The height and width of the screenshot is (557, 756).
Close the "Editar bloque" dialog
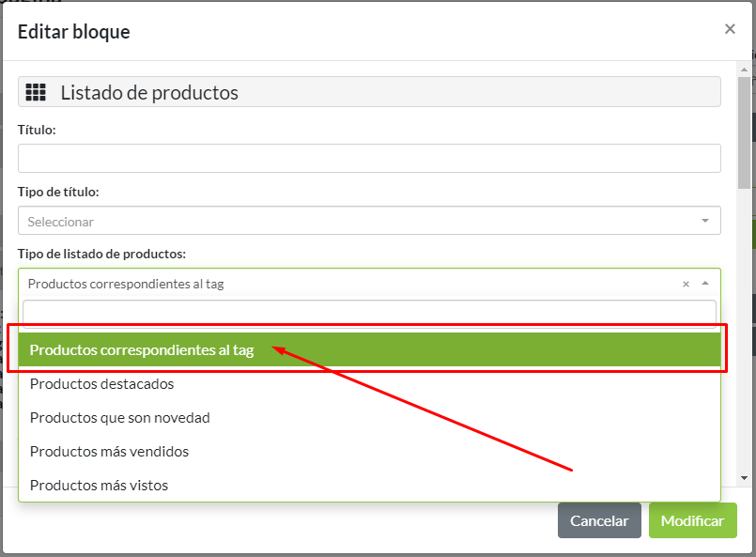(730, 28)
